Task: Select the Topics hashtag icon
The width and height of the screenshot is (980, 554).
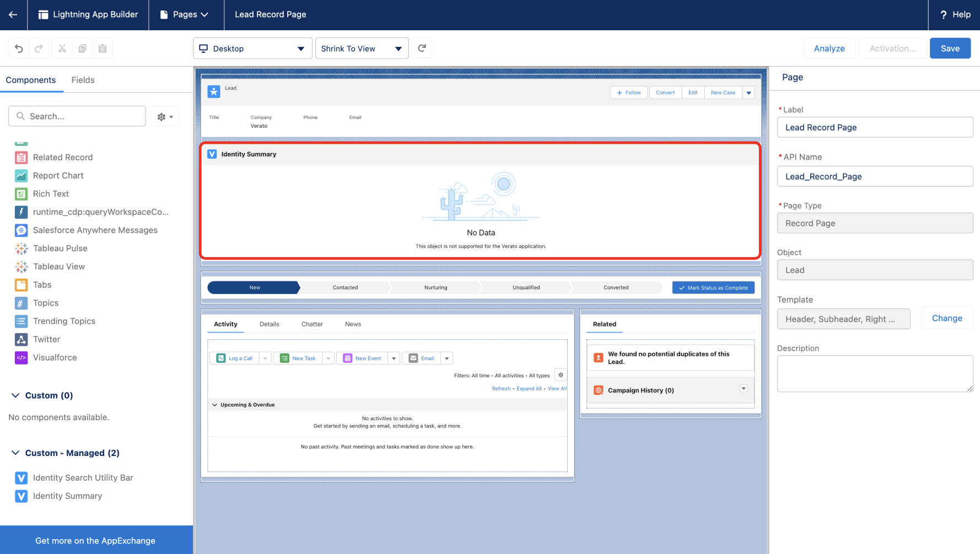Action: [21, 303]
